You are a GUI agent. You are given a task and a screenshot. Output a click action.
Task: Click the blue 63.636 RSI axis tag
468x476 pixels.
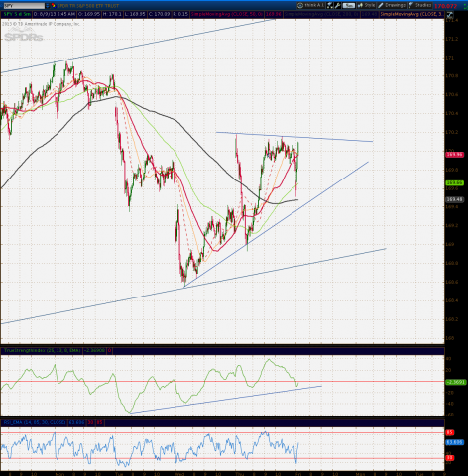[454, 442]
